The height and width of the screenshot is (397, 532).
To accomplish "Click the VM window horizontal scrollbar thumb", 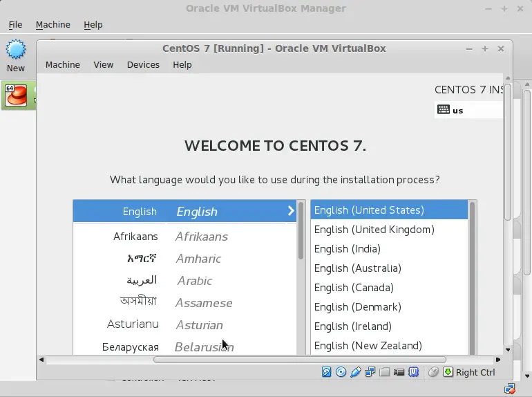I will coord(300,360).
